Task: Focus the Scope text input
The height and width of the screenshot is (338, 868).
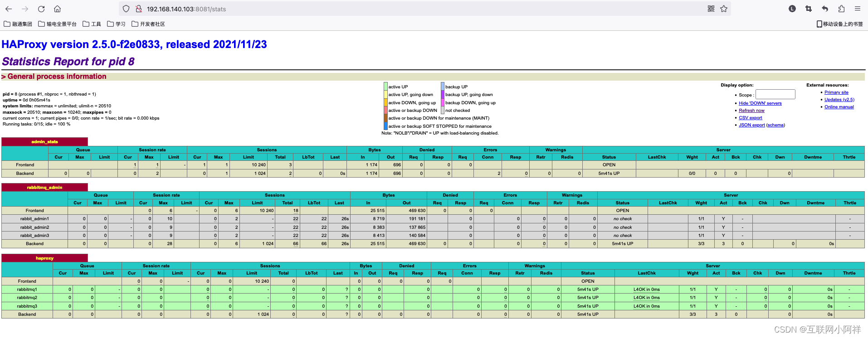Action: tap(775, 94)
